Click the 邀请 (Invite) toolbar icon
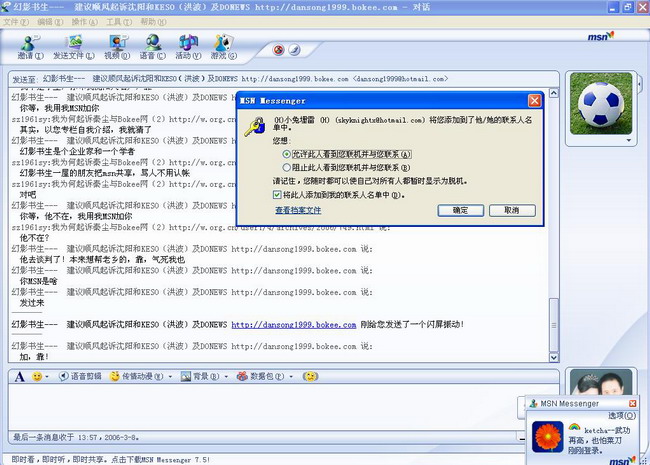The height and width of the screenshot is (465, 650). 27,47
